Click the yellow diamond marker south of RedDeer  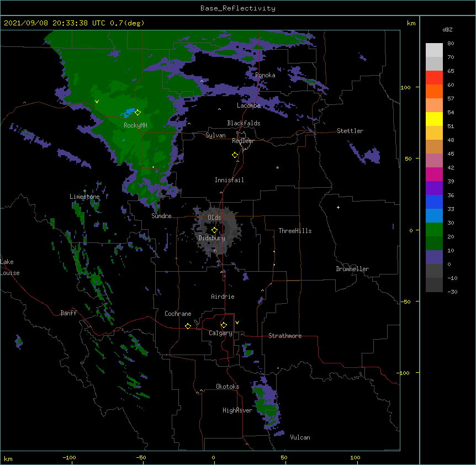[235, 155]
